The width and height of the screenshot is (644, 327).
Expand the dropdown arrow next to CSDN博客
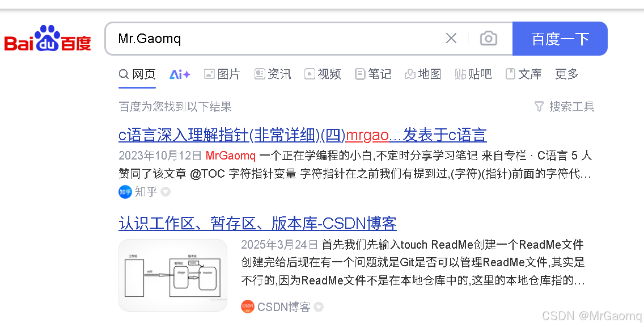[318, 307]
